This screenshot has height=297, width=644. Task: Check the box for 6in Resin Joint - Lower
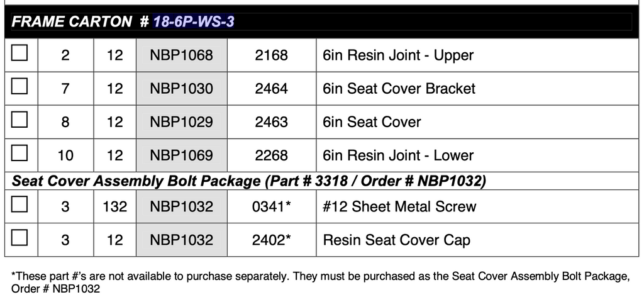(20, 154)
